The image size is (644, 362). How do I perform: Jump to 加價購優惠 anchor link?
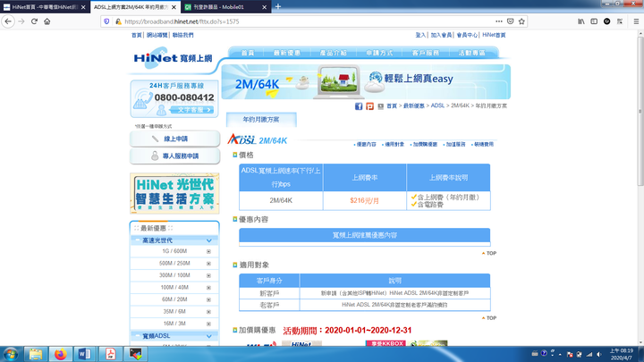tap(424, 145)
